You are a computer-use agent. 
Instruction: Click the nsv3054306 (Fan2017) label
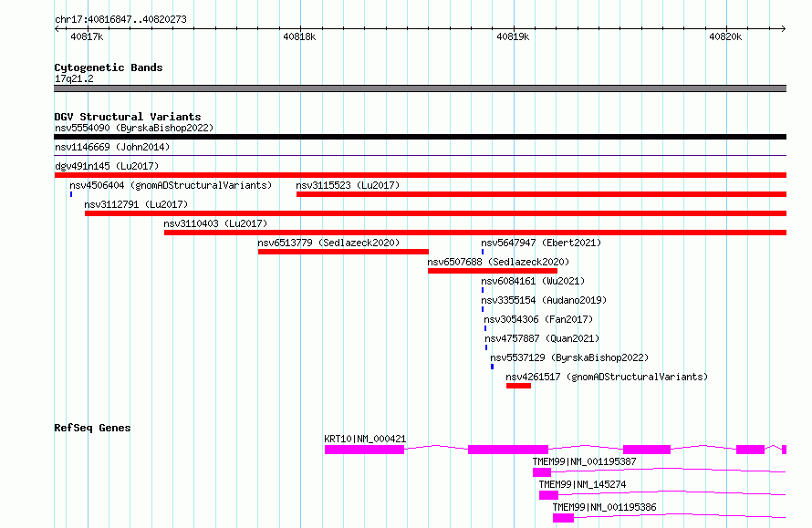click(x=538, y=319)
